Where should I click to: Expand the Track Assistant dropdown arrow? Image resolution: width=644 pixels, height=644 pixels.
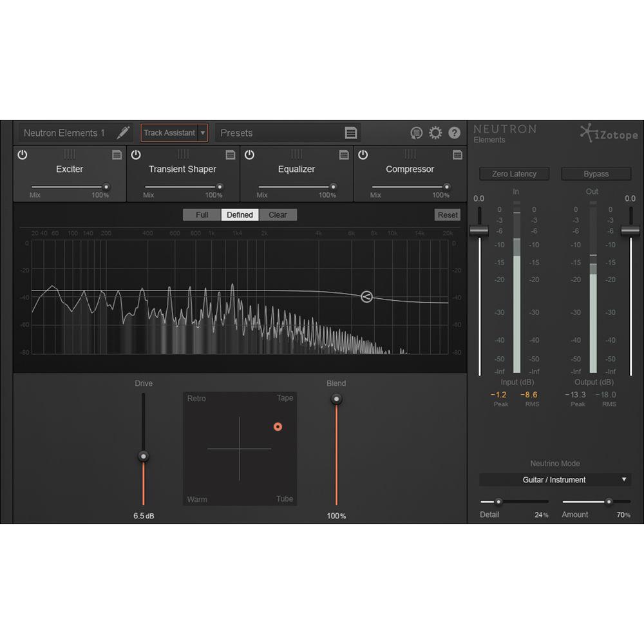204,133
